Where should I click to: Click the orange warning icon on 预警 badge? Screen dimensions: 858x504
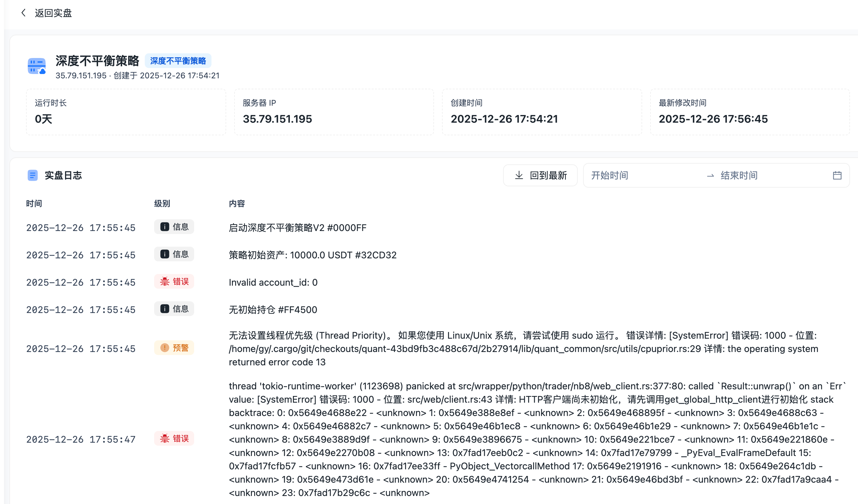(x=165, y=348)
